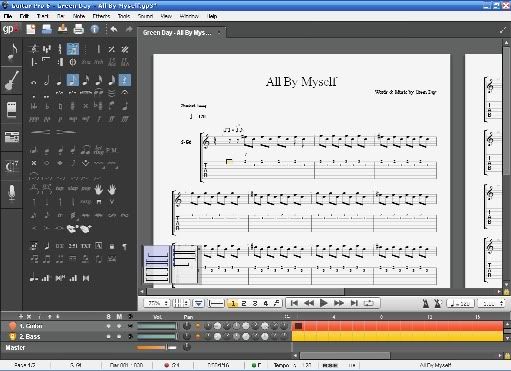The image size is (511, 371).
Task: Select voice 1 button
Action: pos(233,303)
